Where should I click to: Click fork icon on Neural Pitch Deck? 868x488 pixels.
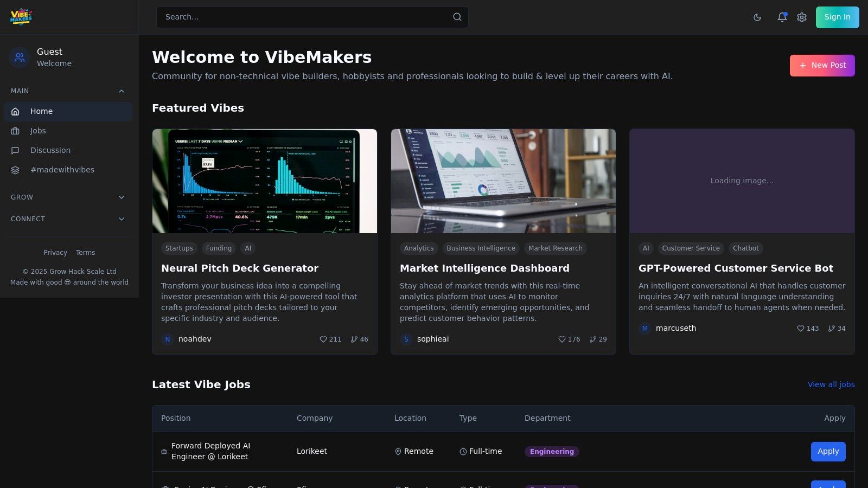click(x=354, y=339)
